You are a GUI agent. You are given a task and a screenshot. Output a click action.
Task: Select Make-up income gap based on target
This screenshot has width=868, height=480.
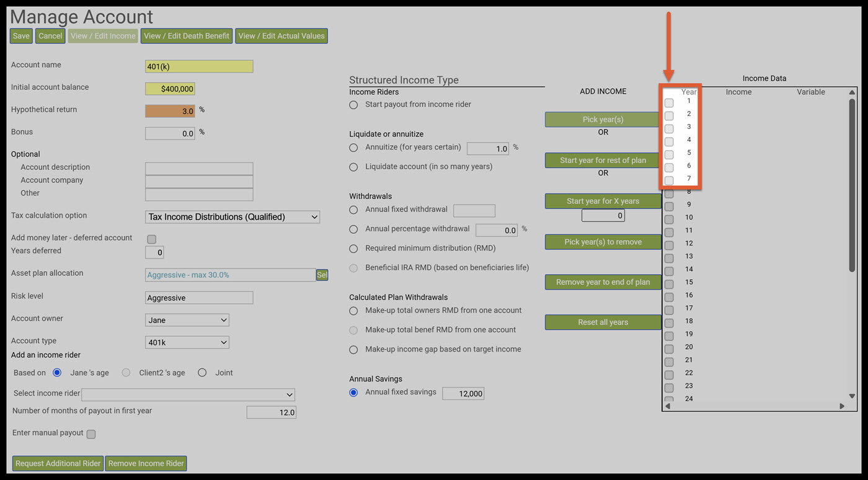click(x=353, y=350)
